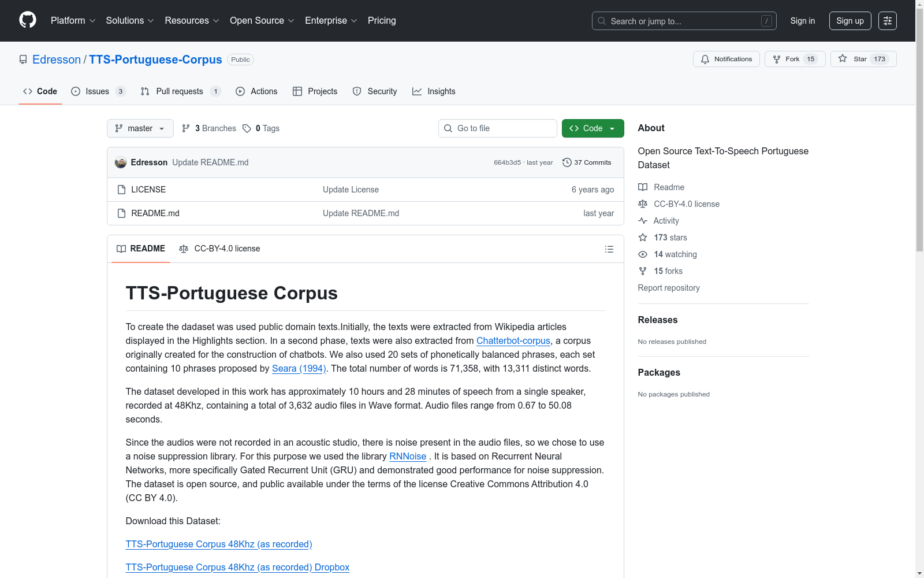Fork this repository

795,59
